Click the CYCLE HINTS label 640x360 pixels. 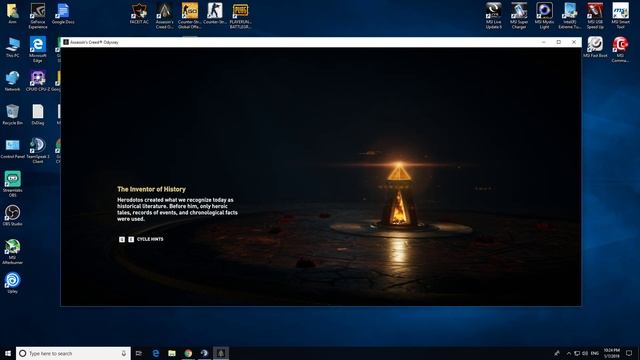[150, 240]
